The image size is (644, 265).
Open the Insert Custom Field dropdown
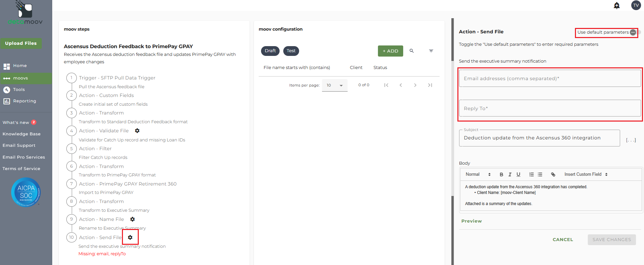point(586,174)
